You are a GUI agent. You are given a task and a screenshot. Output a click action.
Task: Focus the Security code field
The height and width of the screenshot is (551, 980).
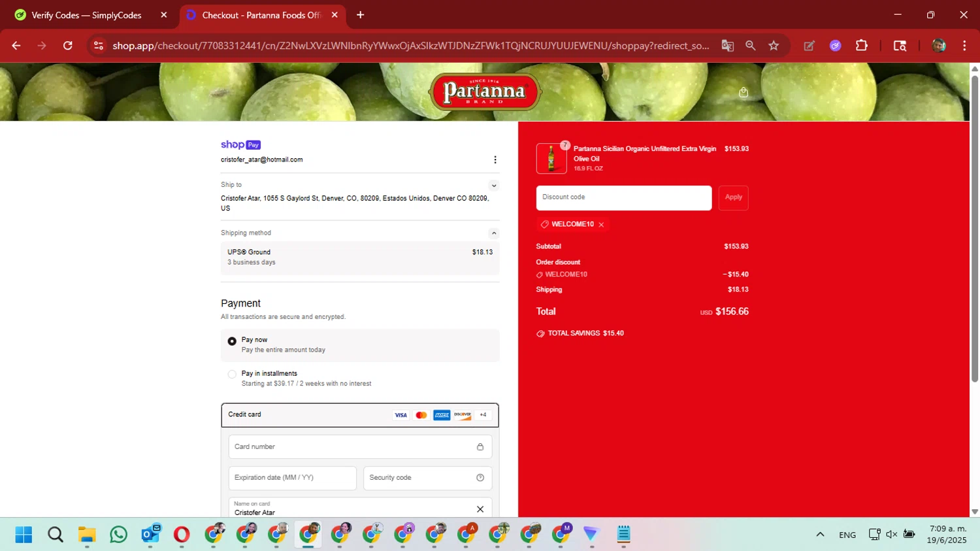427,478
